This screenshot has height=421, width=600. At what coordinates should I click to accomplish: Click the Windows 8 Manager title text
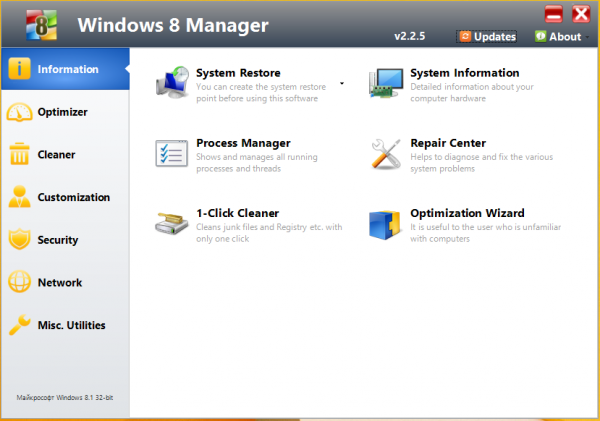[173, 25]
